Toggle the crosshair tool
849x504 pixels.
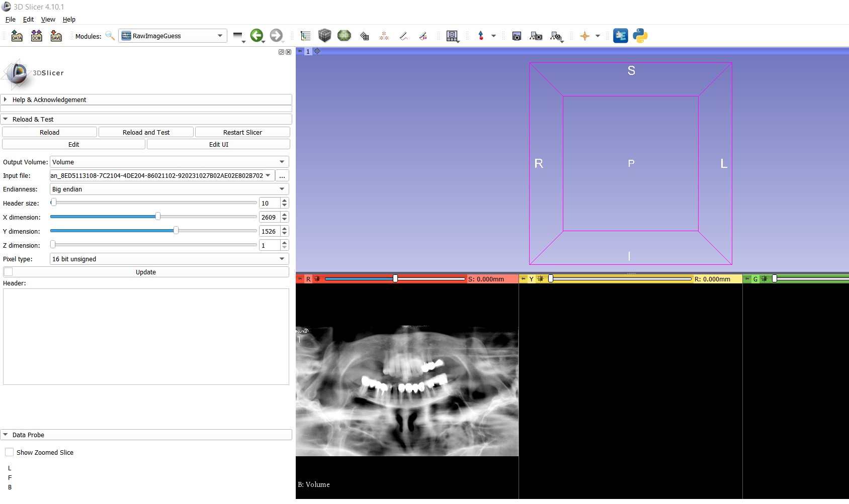(584, 36)
